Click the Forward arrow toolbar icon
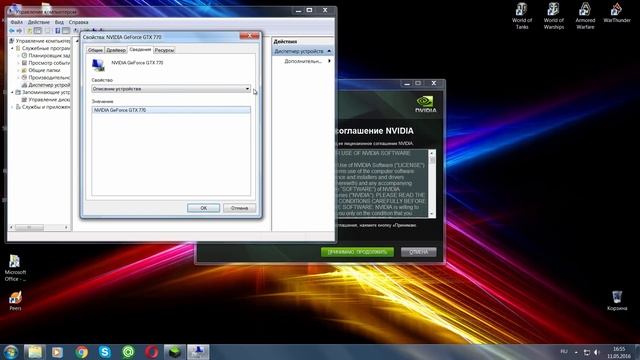This screenshot has height=360, width=640. 19,31
